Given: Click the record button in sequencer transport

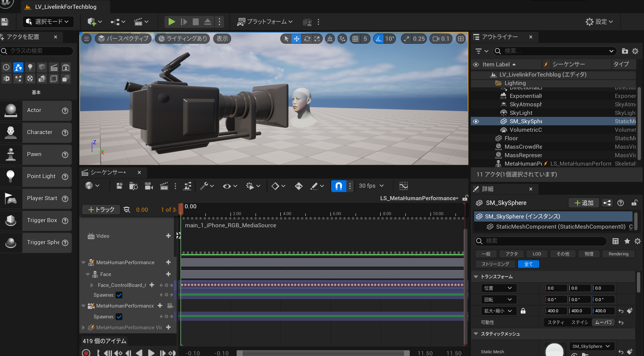Looking at the screenshot, I should click(86, 353).
